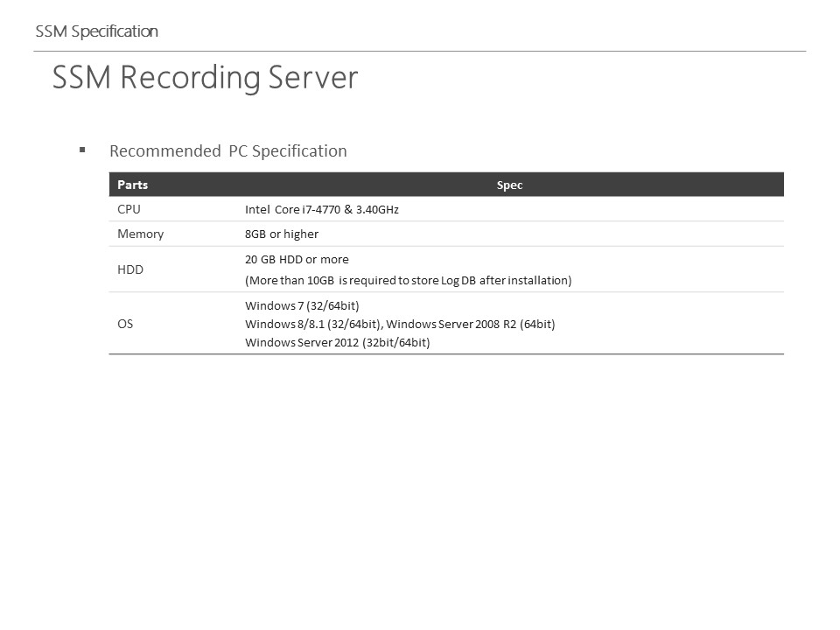Click the Windows 8/8.1 and Server 2008 line
Image resolution: width=840 pixels, height=630 pixels.
coord(400,324)
